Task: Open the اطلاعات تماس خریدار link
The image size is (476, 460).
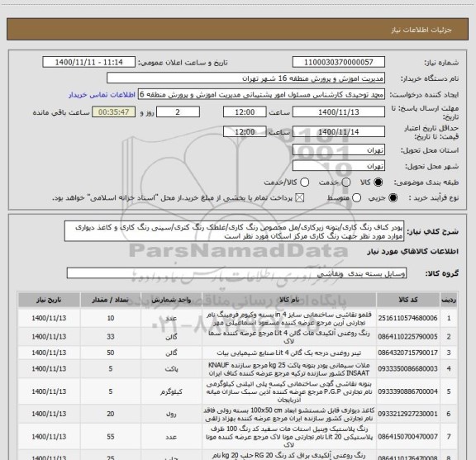Action: pos(102,95)
